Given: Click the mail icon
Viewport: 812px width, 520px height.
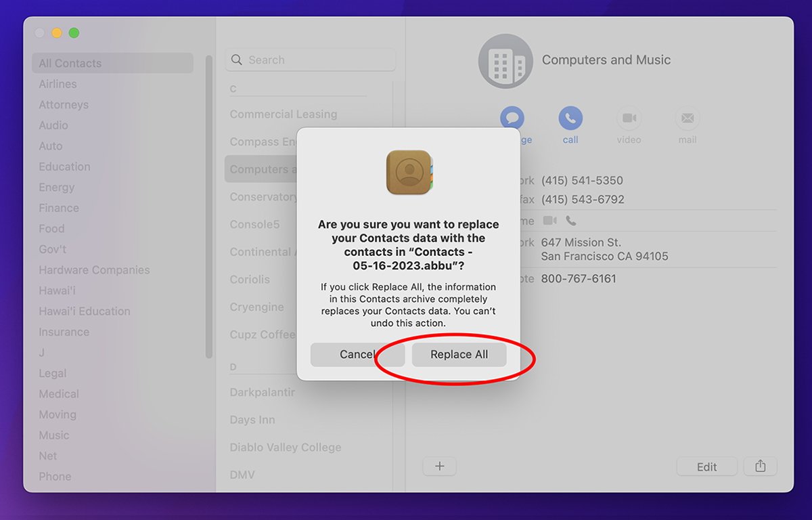Looking at the screenshot, I should 687,118.
